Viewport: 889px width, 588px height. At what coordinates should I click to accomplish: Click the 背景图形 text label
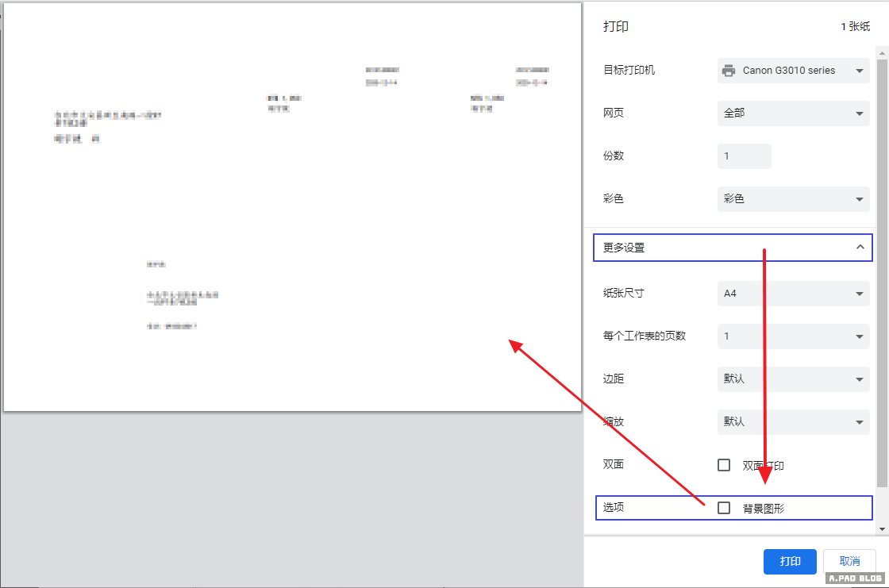pyautogui.click(x=763, y=509)
